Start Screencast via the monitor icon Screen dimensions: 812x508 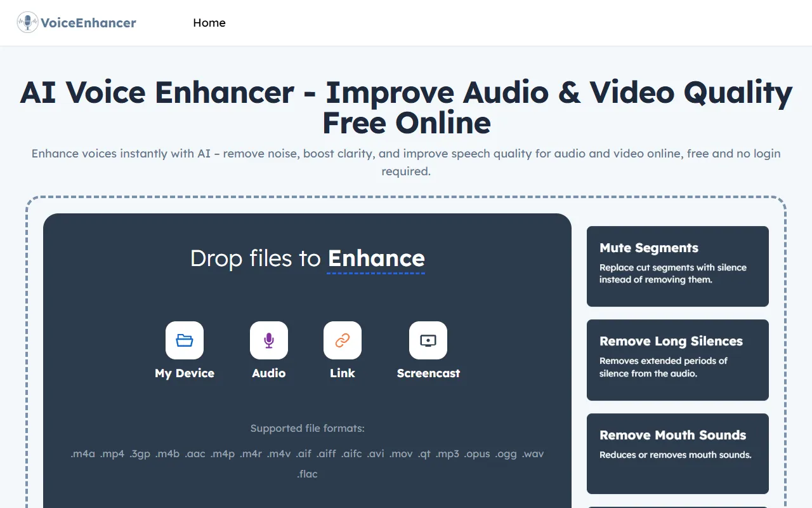pyautogui.click(x=428, y=340)
